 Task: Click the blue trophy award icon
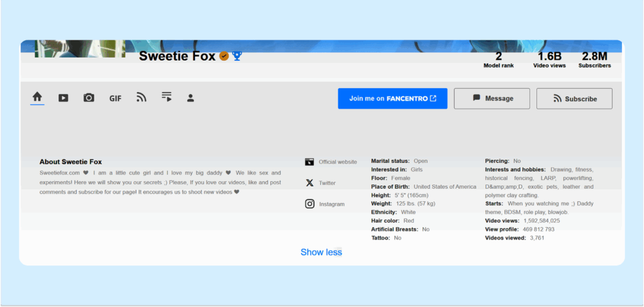click(x=236, y=56)
